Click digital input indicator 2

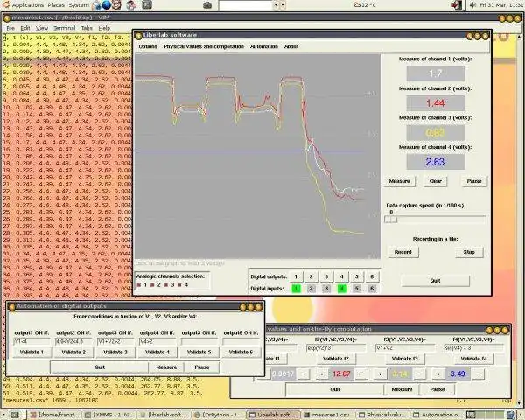tap(311, 289)
